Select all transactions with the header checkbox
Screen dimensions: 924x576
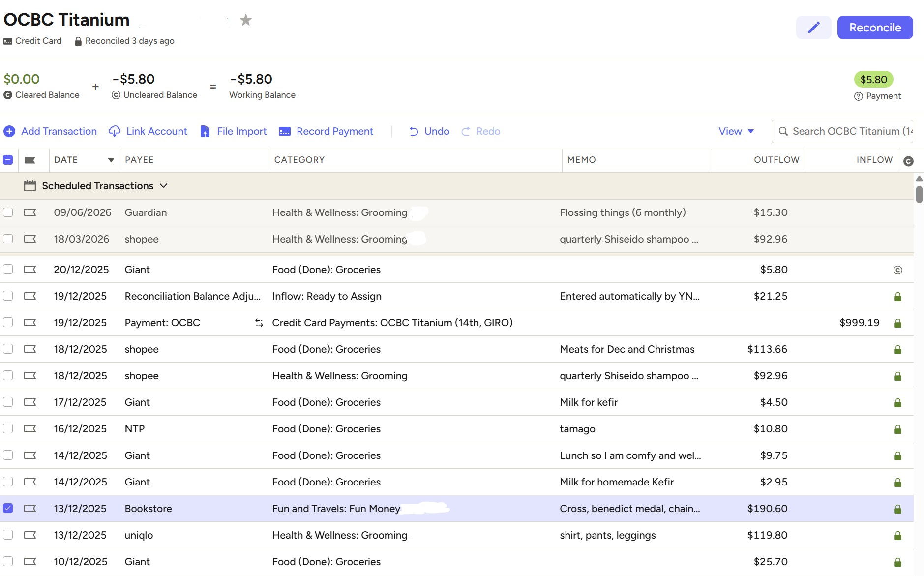[7, 160]
